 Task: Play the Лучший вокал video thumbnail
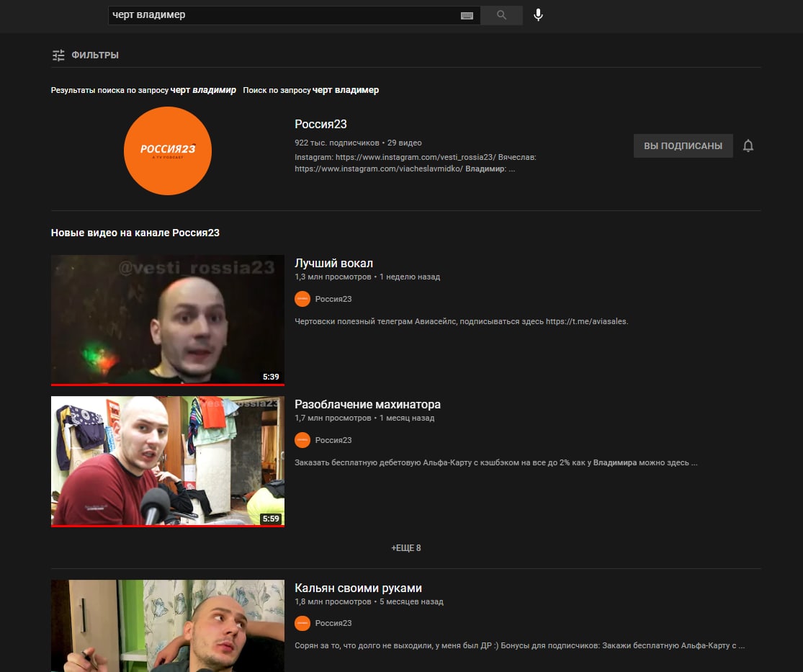click(168, 320)
